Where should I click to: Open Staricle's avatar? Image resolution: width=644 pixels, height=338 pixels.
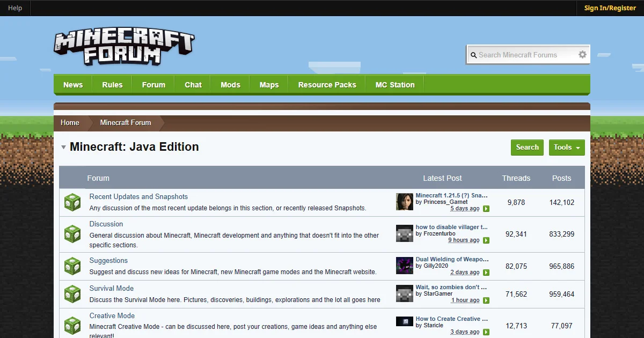(x=405, y=321)
